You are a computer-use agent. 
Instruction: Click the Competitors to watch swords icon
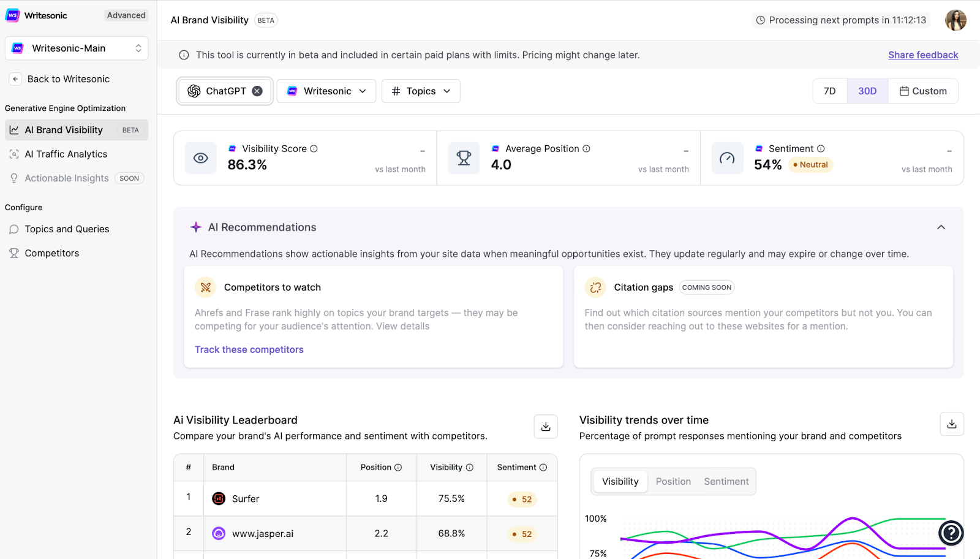[206, 287]
